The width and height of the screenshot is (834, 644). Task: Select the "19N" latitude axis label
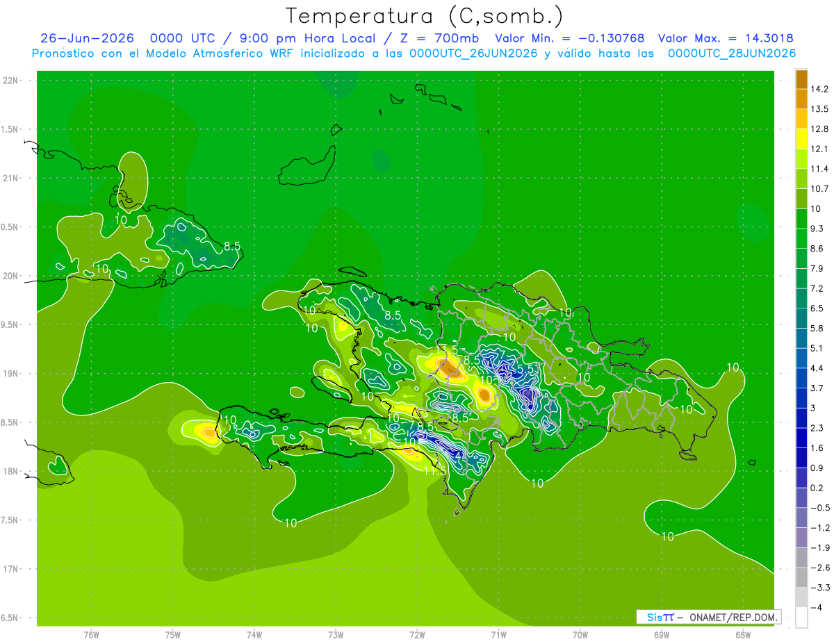click(11, 373)
